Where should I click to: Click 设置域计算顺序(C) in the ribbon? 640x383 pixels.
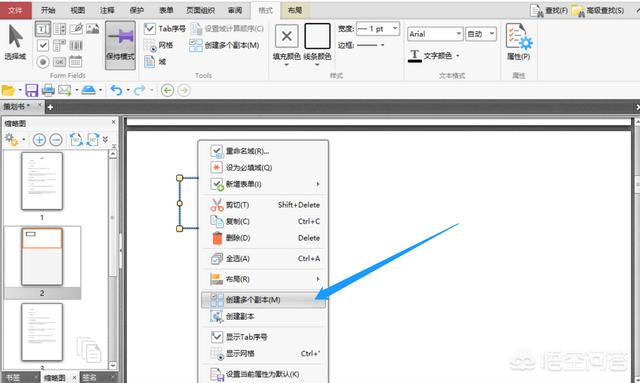[227, 29]
